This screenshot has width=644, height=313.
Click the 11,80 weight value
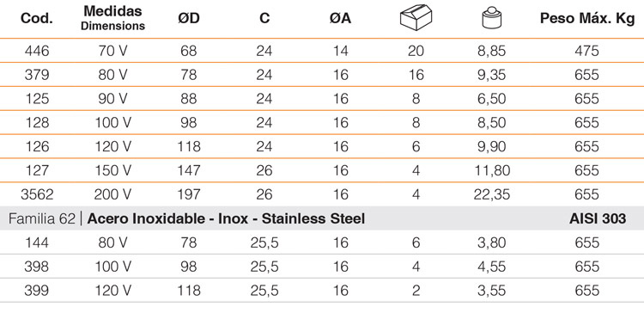tap(492, 171)
